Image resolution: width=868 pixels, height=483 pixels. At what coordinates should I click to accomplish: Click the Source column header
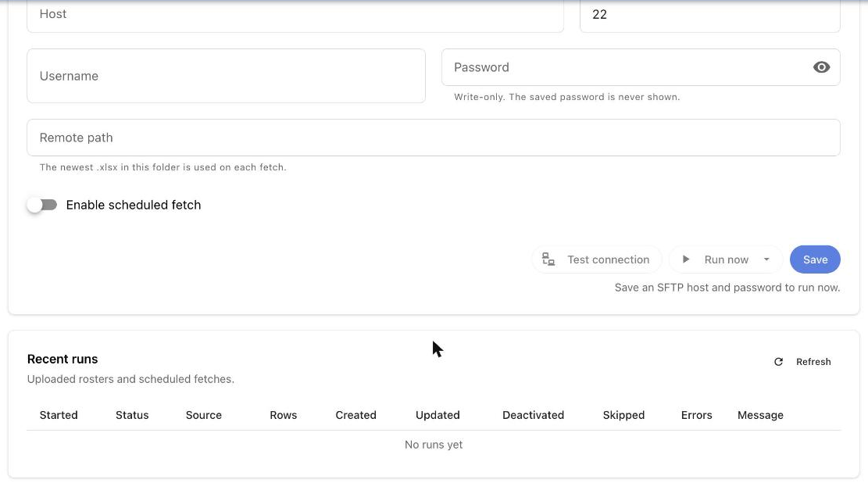204,415
